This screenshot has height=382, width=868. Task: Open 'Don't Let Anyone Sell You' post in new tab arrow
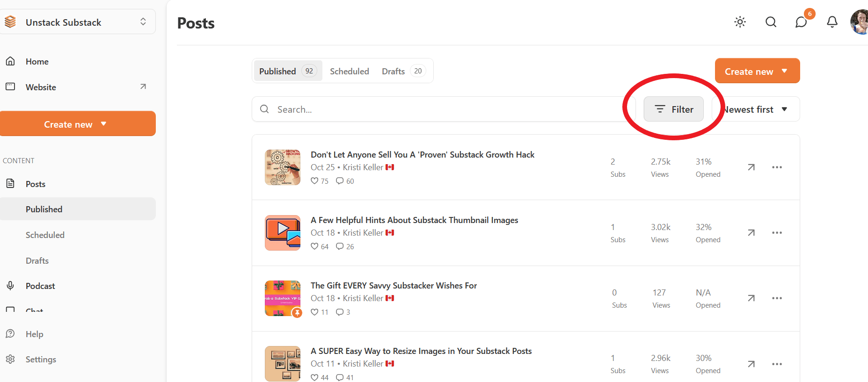[x=751, y=167]
